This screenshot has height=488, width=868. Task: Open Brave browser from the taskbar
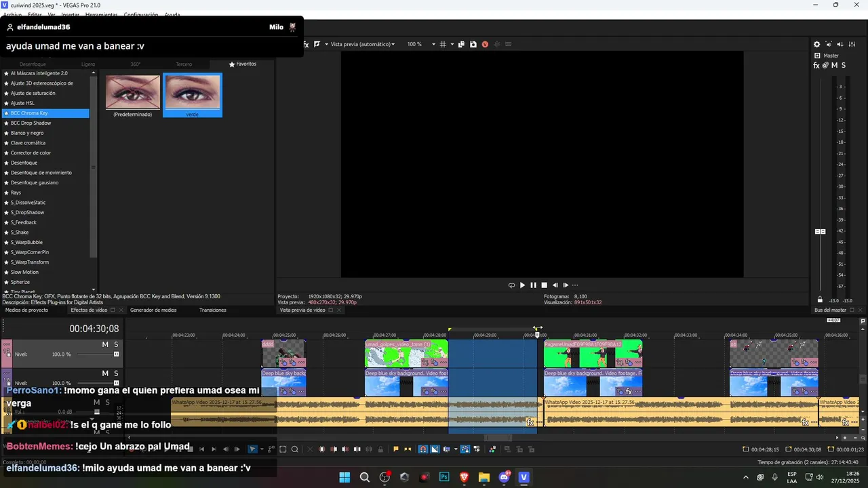pyautogui.click(x=464, y=477)
